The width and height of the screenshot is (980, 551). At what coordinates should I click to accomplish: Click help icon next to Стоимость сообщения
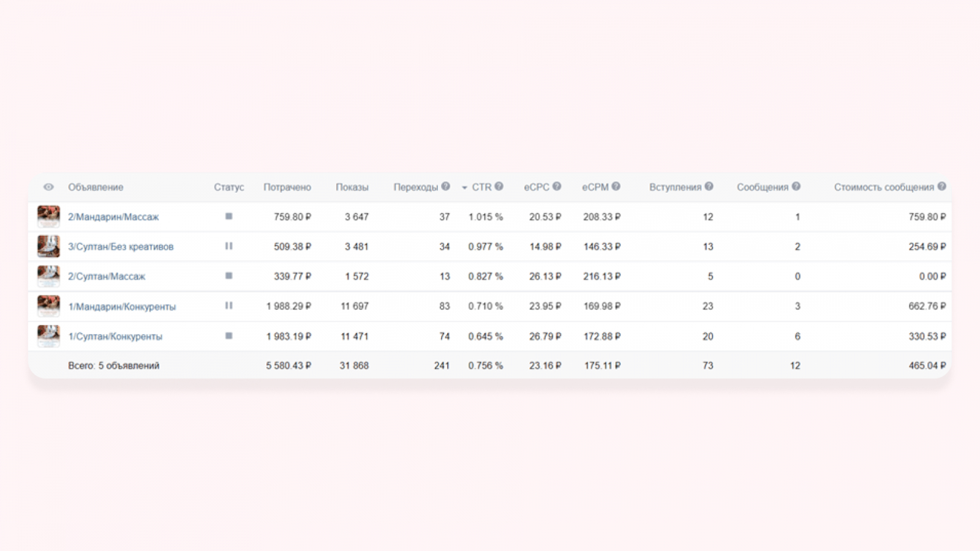941,187
